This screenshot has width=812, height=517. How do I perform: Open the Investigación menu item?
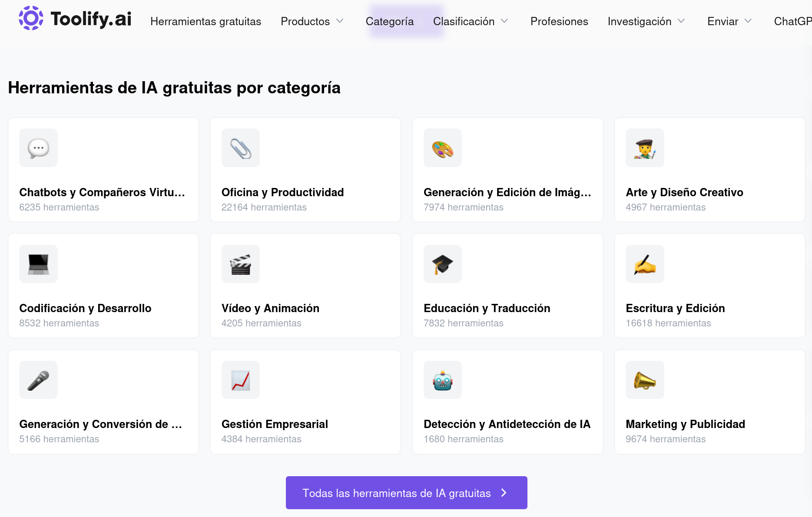pos(640,21)
